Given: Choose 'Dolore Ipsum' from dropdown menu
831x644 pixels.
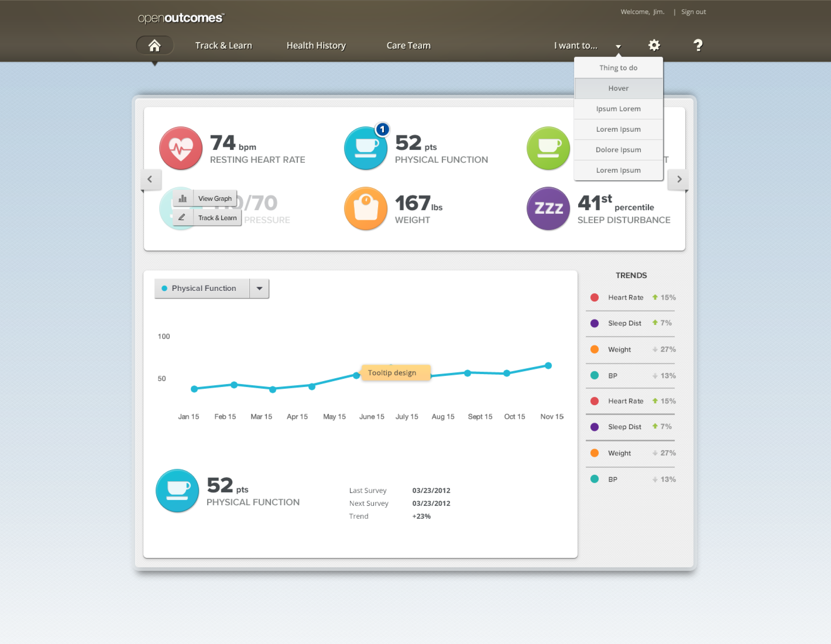Looking at the screenshot, I should coord(618,150).
